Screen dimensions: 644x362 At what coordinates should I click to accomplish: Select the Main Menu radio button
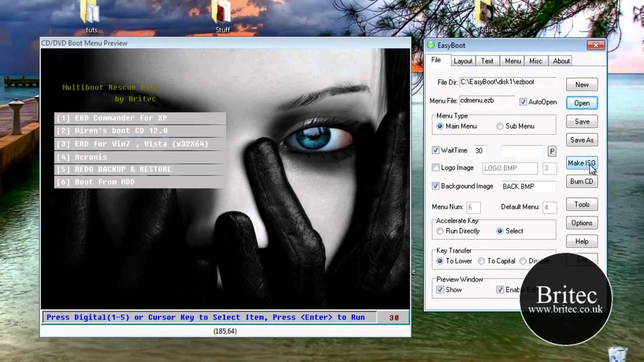pos(440,126)
